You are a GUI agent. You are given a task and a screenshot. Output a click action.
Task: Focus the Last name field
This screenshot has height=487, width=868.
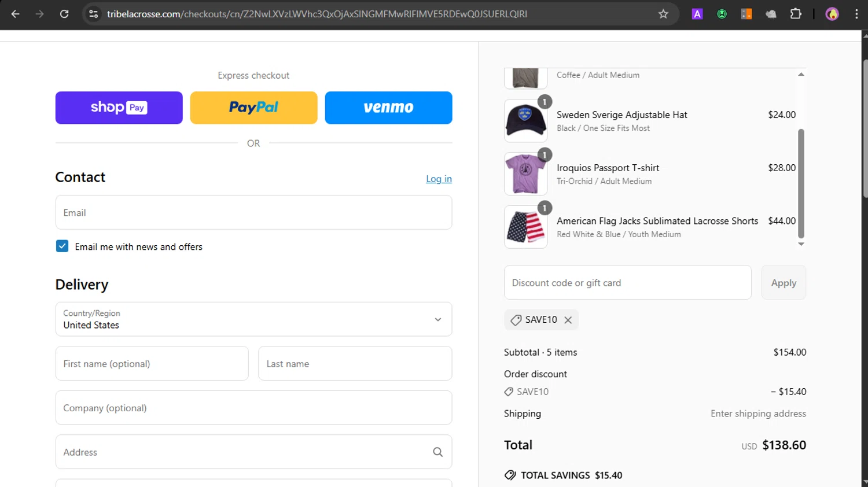[x=355, y=363]
